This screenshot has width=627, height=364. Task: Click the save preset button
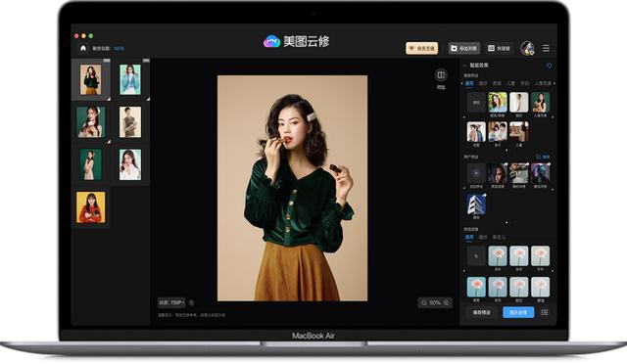point(482,312)
